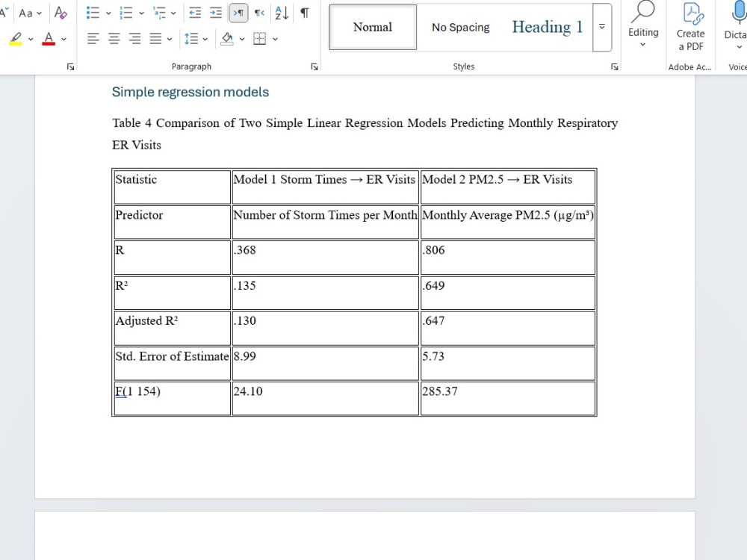Apply borders to selection
This screenshot has width=747, height=560.
coord(260,39)
